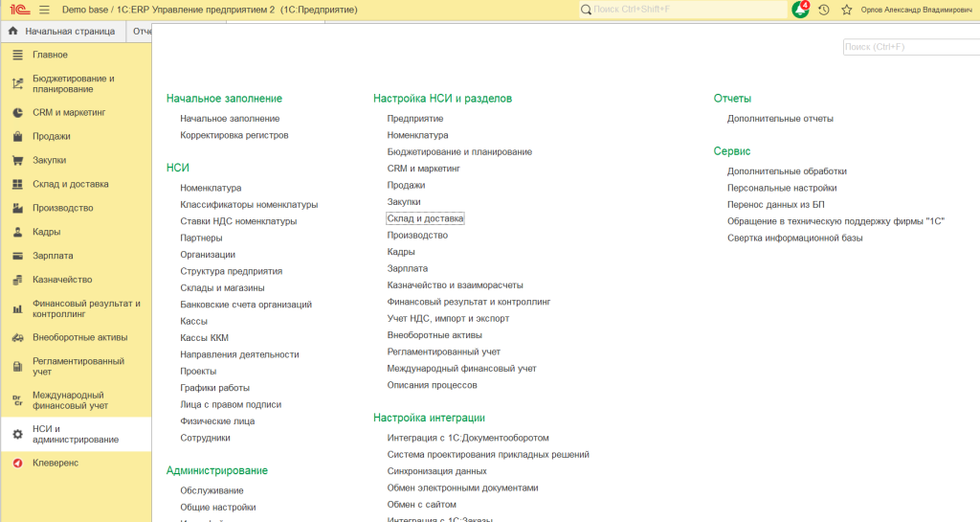Image resolution: width=980 pixels, height=522 pixels.
Task: Open Структура предприятия
Action: point(232,271)
